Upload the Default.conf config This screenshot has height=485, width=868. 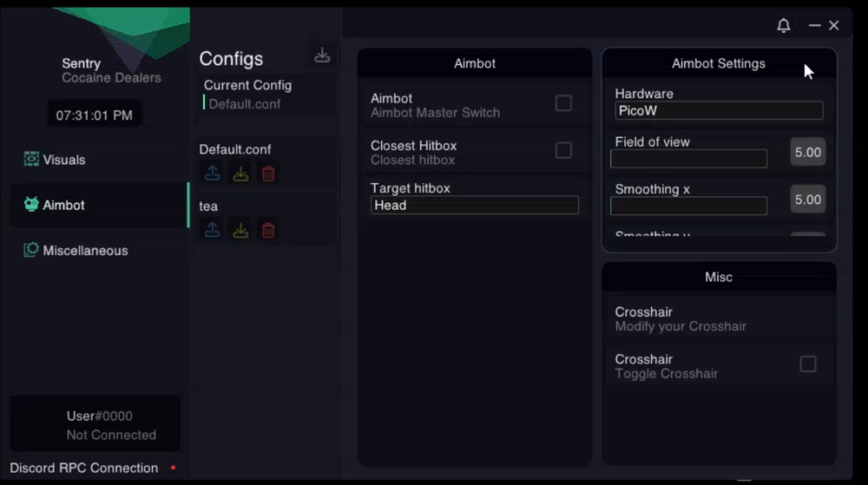pyautogui.click(x=213, y=174)
